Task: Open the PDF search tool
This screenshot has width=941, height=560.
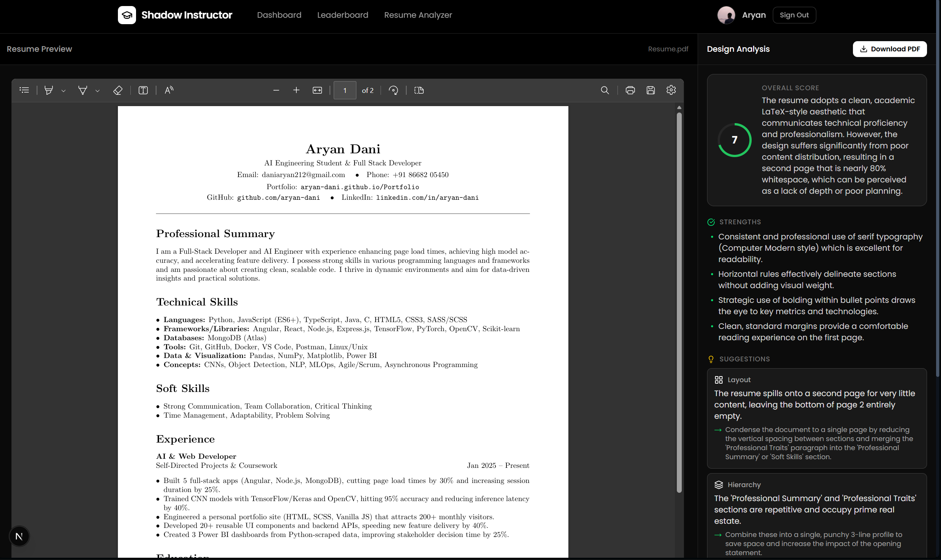Action: 605,90
